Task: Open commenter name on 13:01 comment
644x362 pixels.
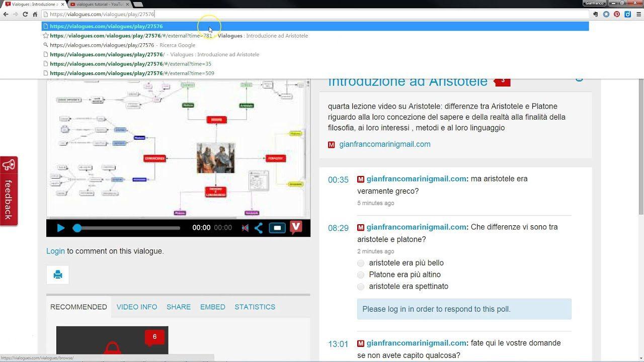Action: point(416,343)
